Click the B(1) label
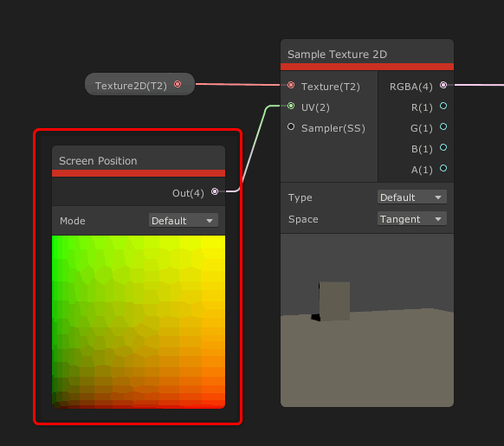Viewport: 504px width, 446px height. coord(422,149)
